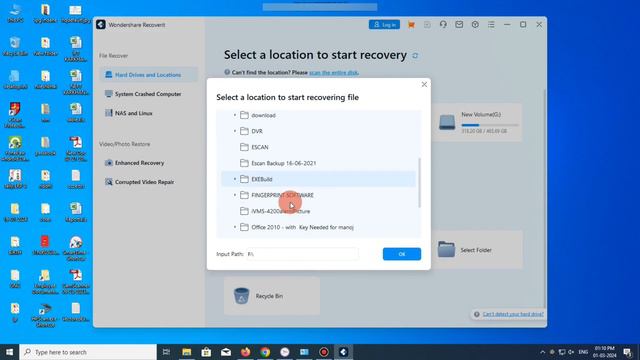Viewport: 640px width, 360px height.
Task: Click the Log in button
Action: (384, 24)
